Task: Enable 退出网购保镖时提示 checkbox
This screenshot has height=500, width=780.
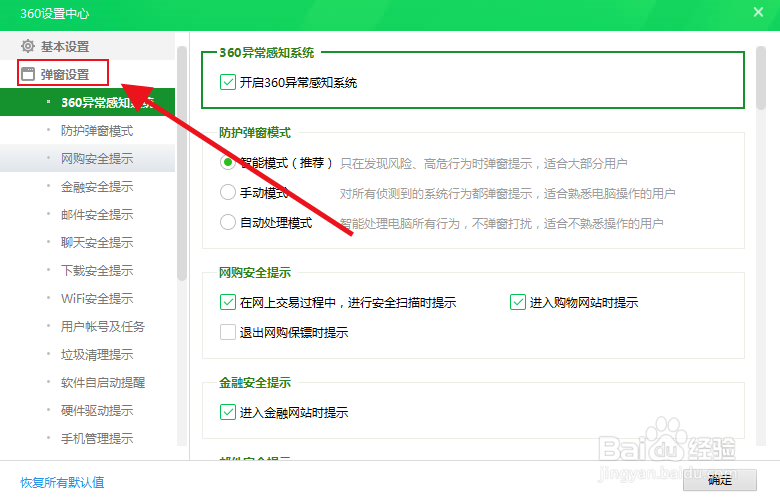Action: click(227, 332)
